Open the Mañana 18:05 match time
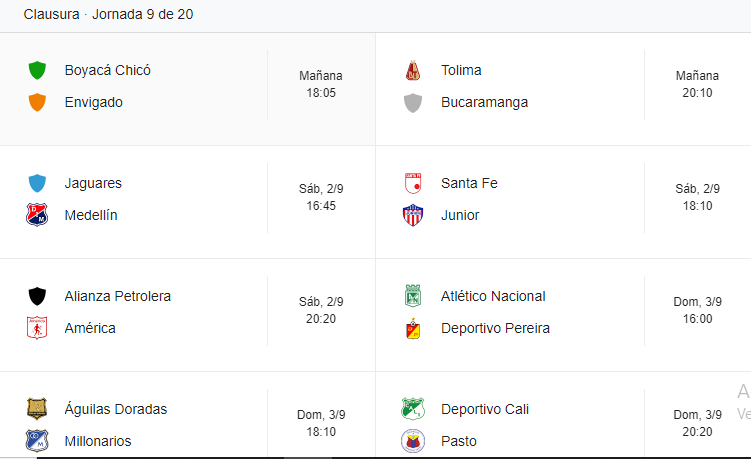 coord(321,84)
